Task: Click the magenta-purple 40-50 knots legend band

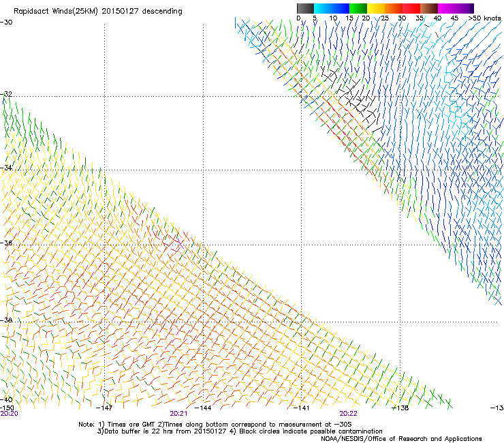Action: [456, 8]
